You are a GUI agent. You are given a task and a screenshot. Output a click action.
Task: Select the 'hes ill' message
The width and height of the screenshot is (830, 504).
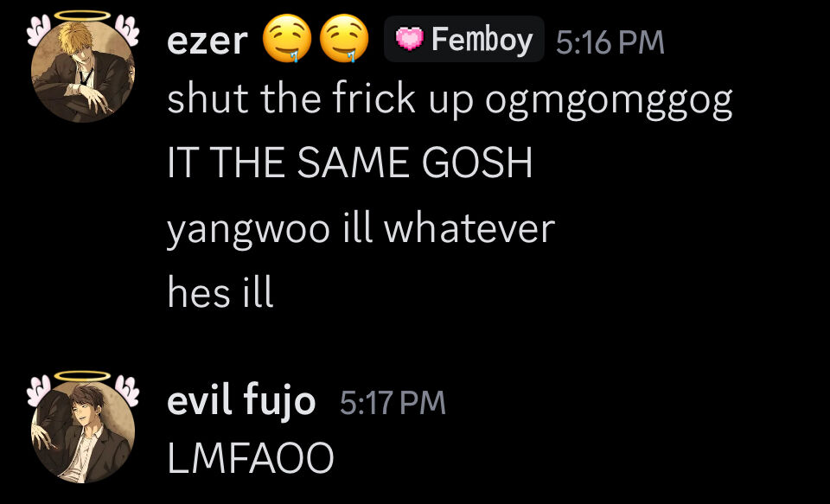(x=220, y=292)
